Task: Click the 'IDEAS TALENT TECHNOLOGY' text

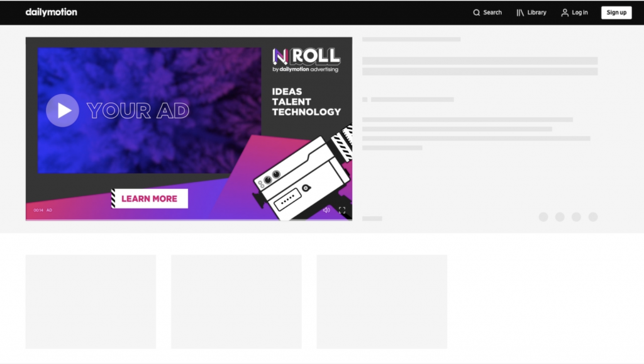Action: (x=306, y=101)
